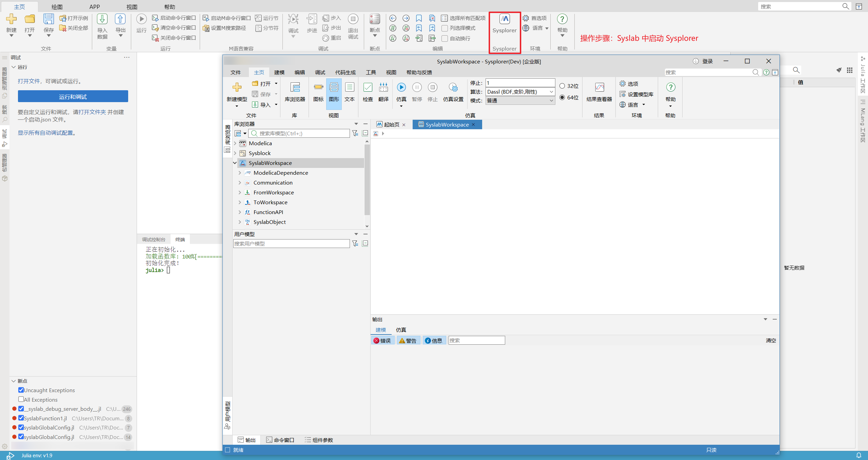
Task: Expand the Communication tree item
Action: (240, 183)
